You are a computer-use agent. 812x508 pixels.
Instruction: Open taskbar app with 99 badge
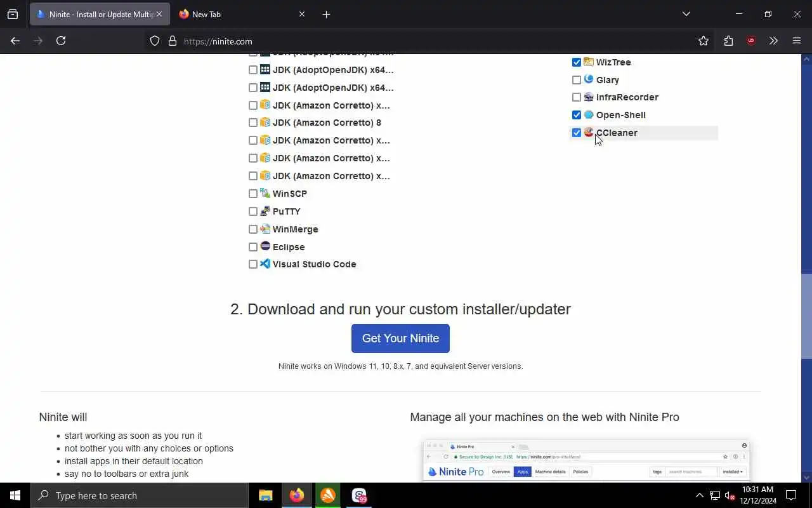coord(359,495)
